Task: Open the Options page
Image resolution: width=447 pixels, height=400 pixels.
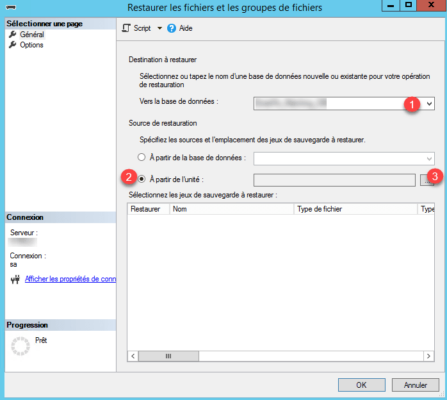Action: coord(31,45)
